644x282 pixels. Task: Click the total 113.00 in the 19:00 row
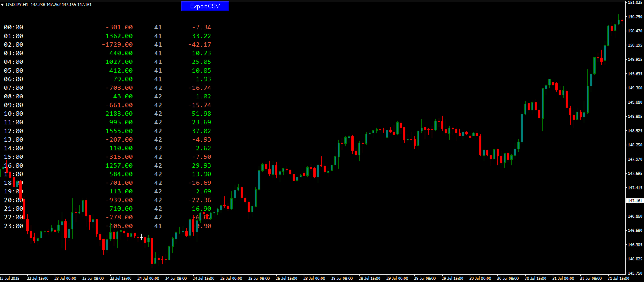click(121, 191)
